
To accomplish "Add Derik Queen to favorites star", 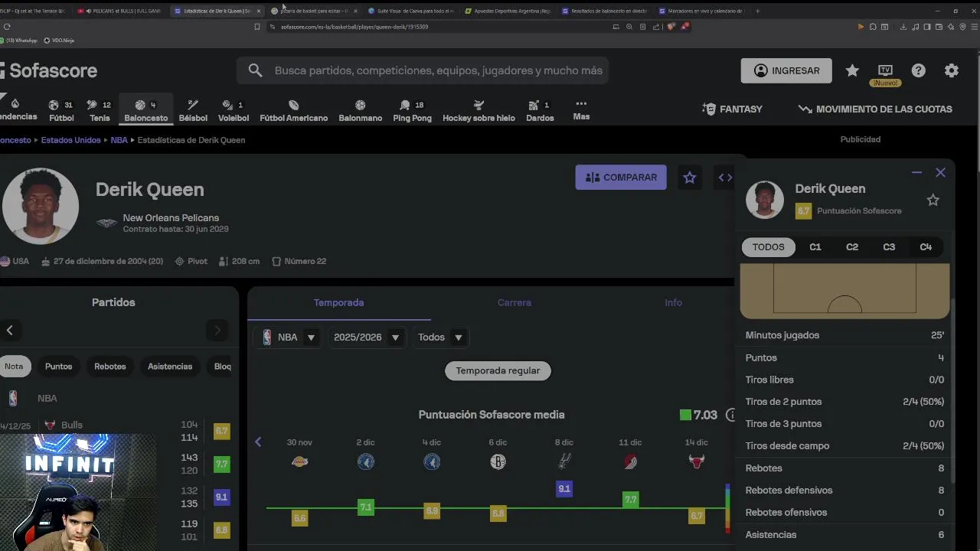I will [690, 178].
